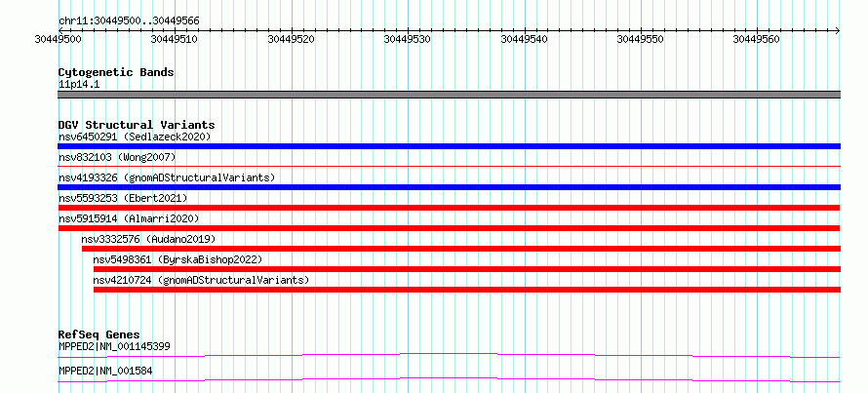Click ruler position 30449560
Image resolution: width=868 pixels, height=393 pixels.
[754, 39]
